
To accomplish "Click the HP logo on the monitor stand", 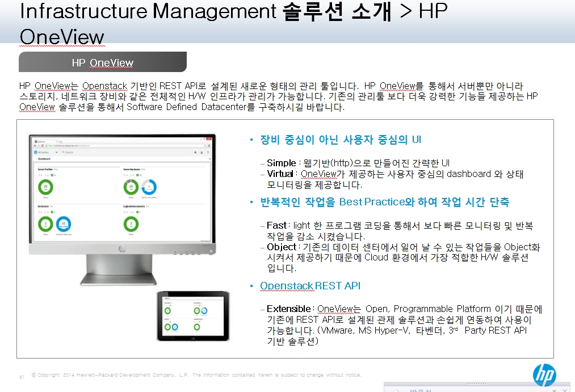I will point(123,249).
